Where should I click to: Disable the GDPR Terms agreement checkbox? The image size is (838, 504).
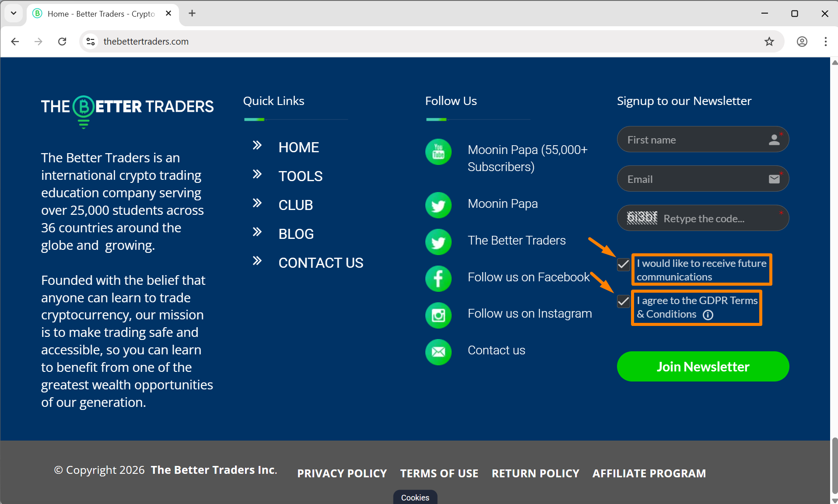click(623, 301)
